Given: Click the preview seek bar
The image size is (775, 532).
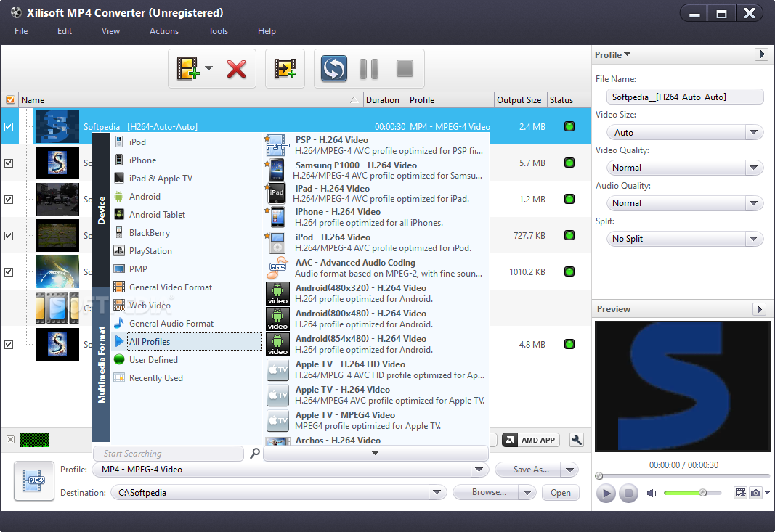Looking at the screenshot, I should coord(683,476).
